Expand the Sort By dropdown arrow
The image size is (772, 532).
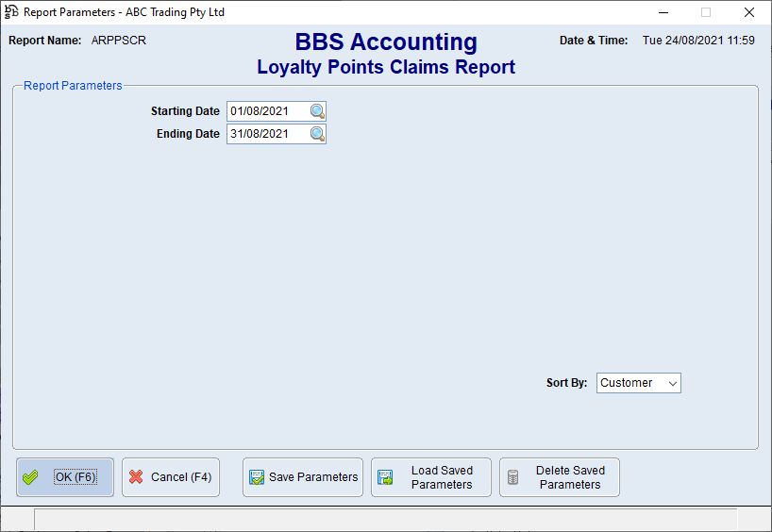click(672, 383)
